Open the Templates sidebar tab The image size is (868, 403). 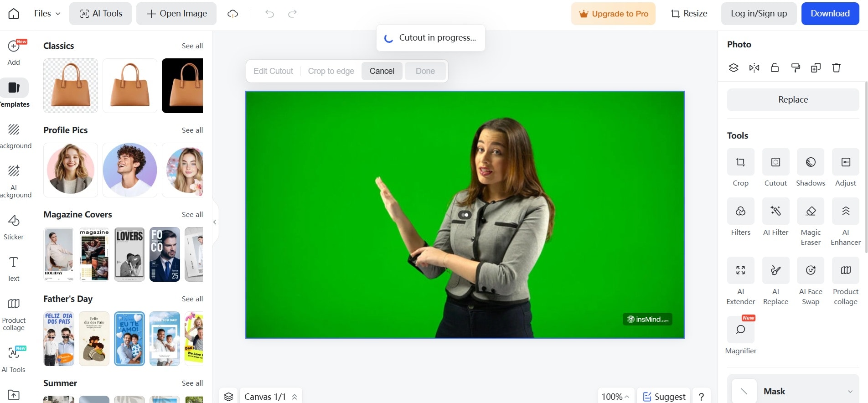click(x=14, y=93)
